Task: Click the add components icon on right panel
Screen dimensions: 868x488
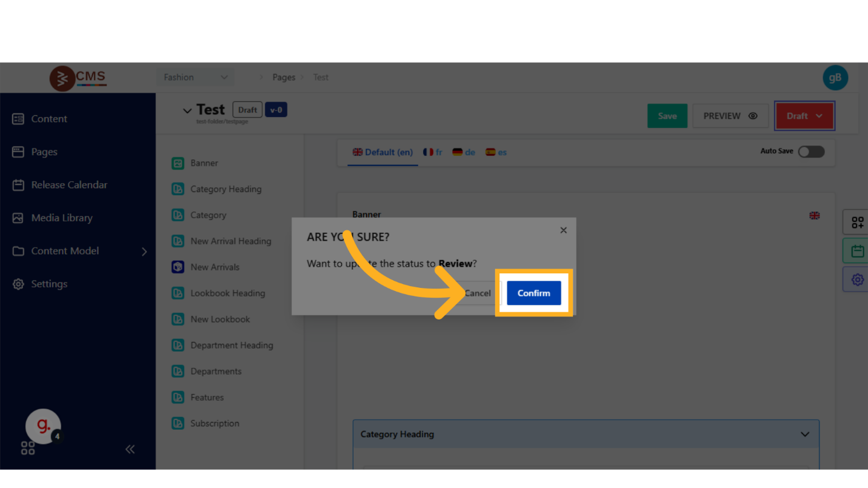Action: pyautogui.click(x=857, y=222)
